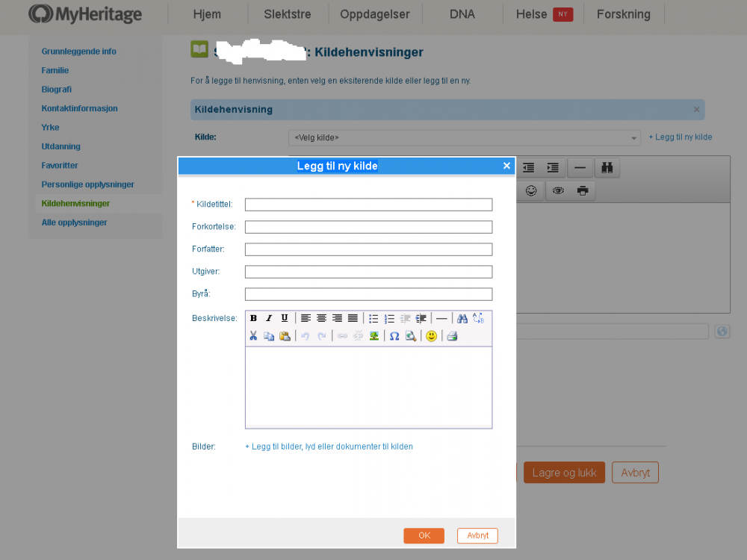Click the blue binoculars find icon in dialog
The width and height of the screenshot is (747, 560).
pos(462,319)
